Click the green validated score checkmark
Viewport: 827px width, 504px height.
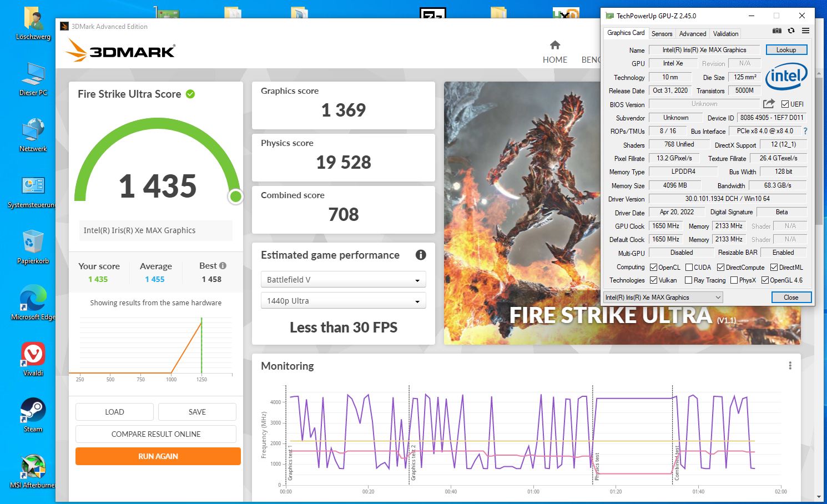(190, 94)
